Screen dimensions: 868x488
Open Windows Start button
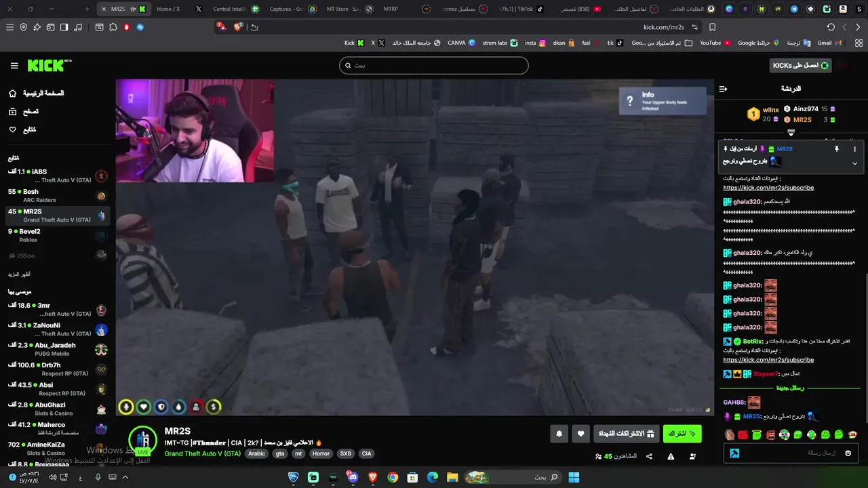(574, 477)
